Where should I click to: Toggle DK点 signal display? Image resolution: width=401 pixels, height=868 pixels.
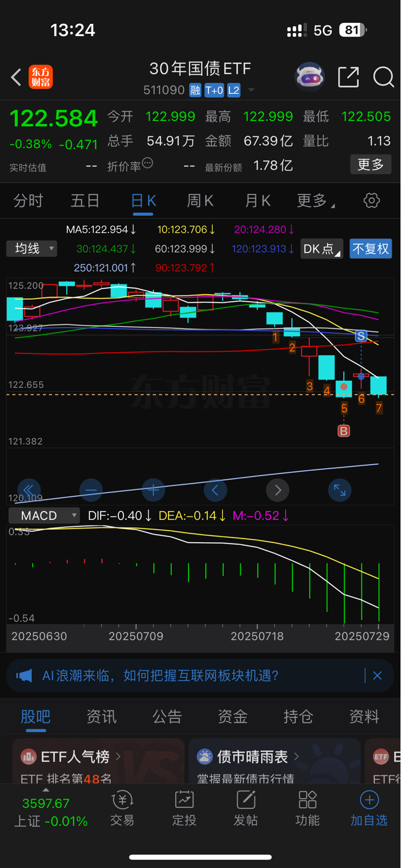click(322, 249)
